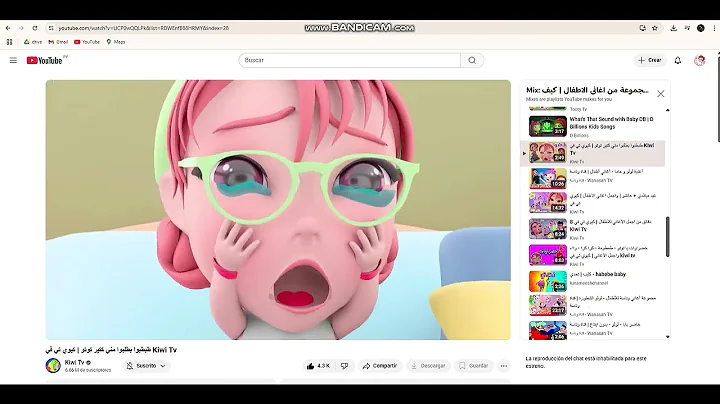
Task: Open the YouTube bookmark in the bookmarks bar
Action: click(x=87, y=42)
